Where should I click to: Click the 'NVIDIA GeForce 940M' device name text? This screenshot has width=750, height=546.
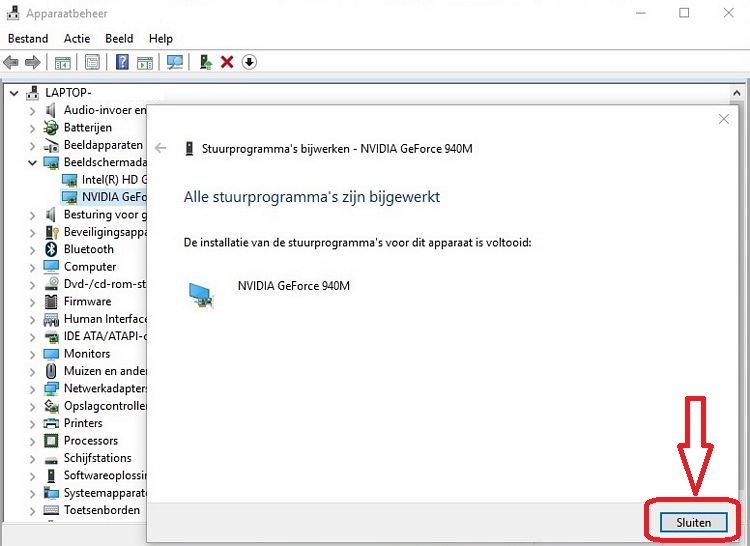294,286
